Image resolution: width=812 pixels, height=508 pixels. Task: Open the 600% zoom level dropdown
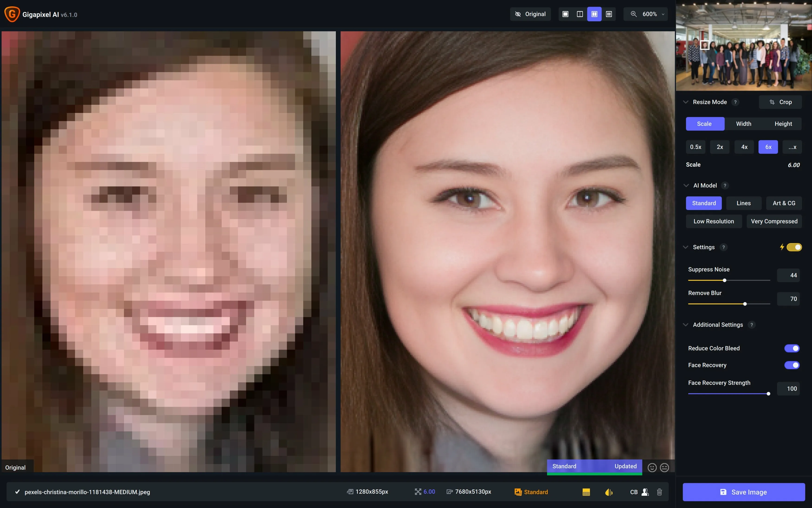pyautogui.click(x=664, y=14)
